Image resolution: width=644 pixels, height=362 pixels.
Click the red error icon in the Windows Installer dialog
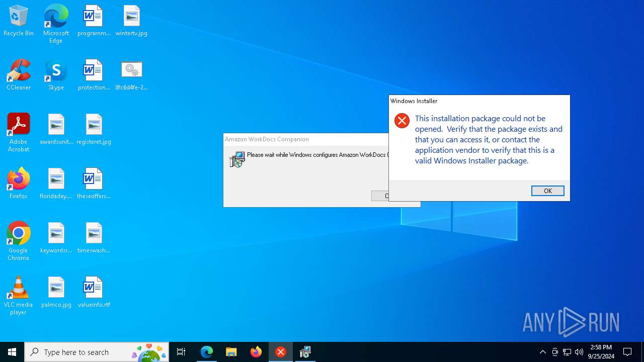(x=401, y=121)
